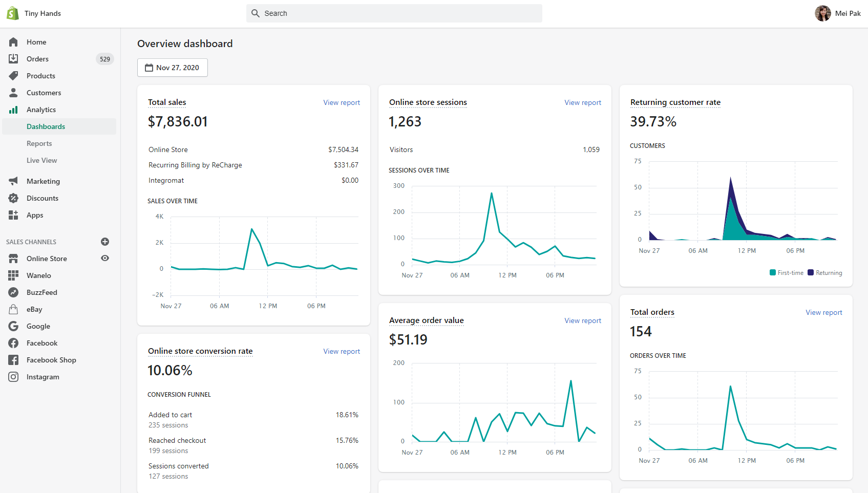Click the Returning customer rate title

(x=675, y=102)
